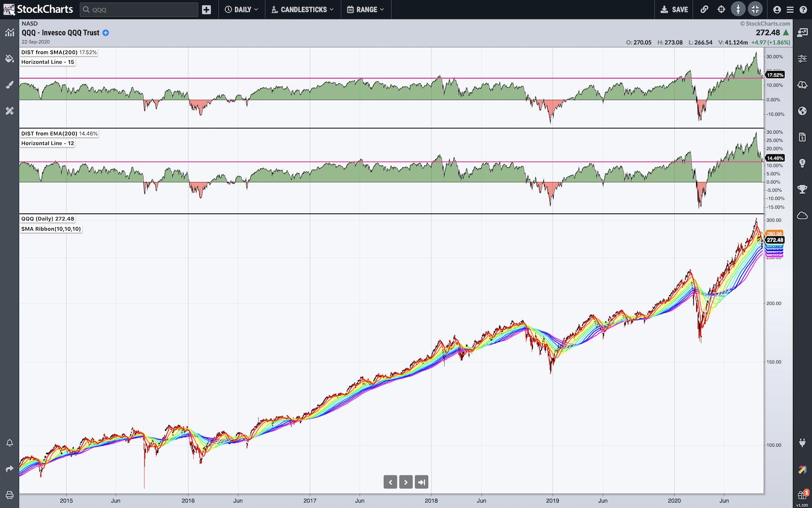This screenshot has width=812, height=508.
Task: Select the brush tool in left sidebar
Action: tap(9, 84)
